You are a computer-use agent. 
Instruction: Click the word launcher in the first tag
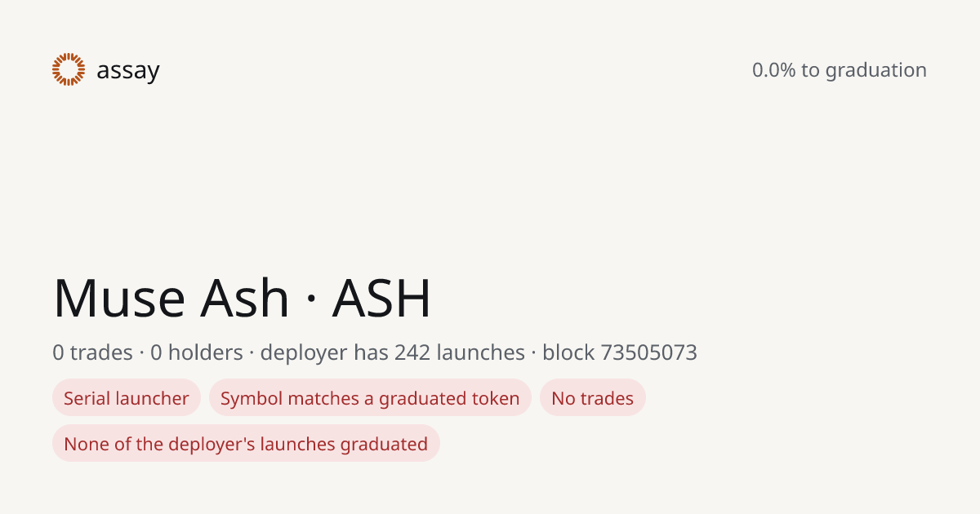[153, 398]
